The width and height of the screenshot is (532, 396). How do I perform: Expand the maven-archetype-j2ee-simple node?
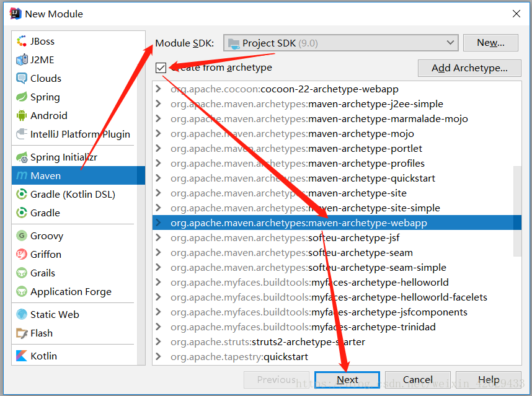158,103
